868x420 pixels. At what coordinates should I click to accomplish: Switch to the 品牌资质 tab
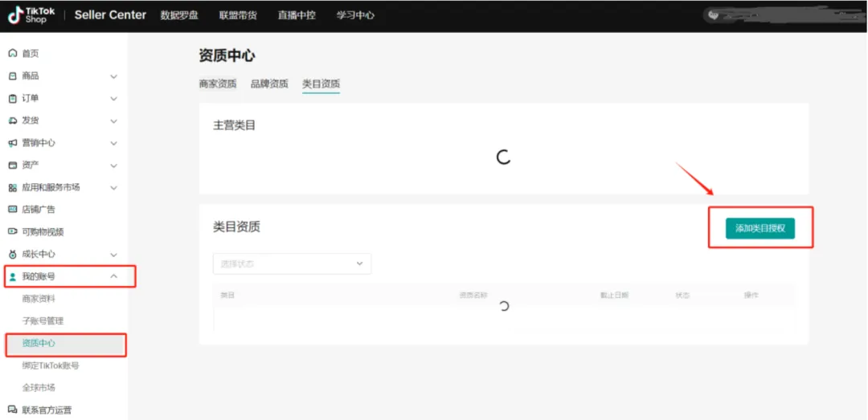[x=269, y=84]
